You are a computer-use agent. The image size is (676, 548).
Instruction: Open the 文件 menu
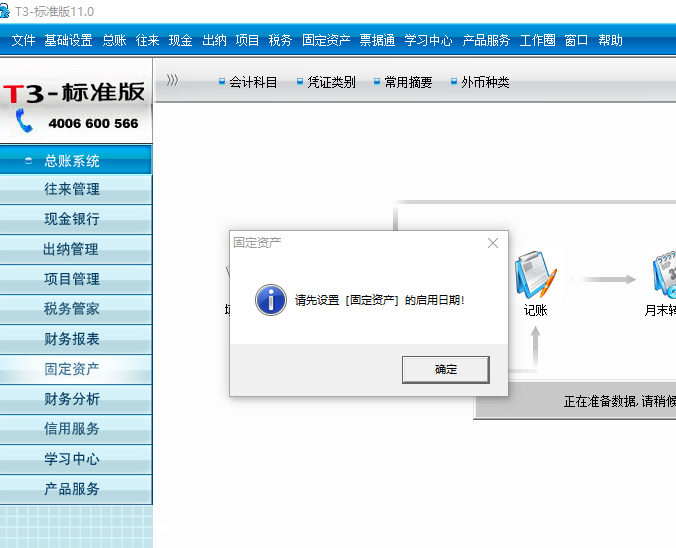(23, 40)
